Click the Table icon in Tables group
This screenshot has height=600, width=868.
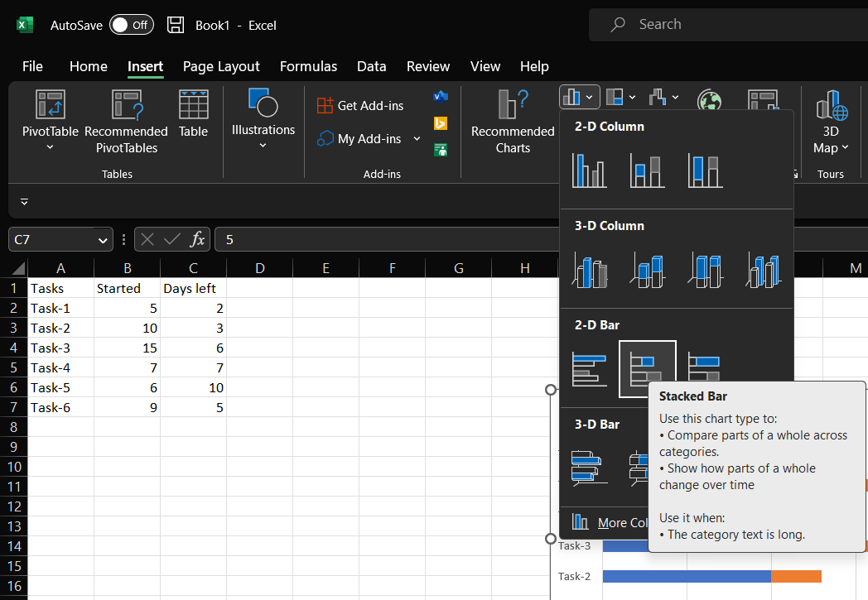193,114
